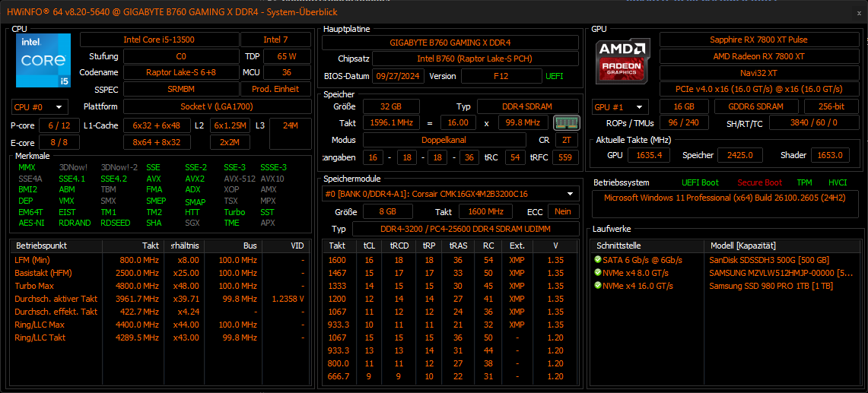Click the VID column header in CPU table
Image resolution: width=868 pixels, height=393 pixels.
point(287,246)
